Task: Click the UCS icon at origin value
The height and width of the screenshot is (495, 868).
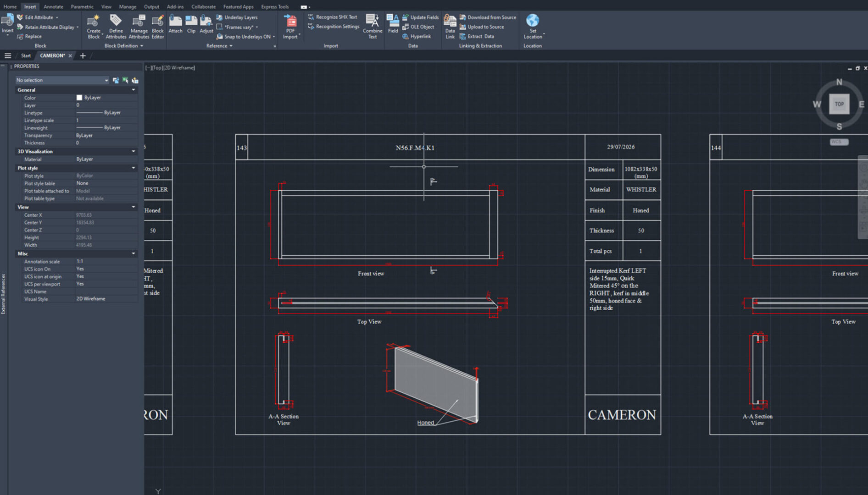Action: coord(106,277)
